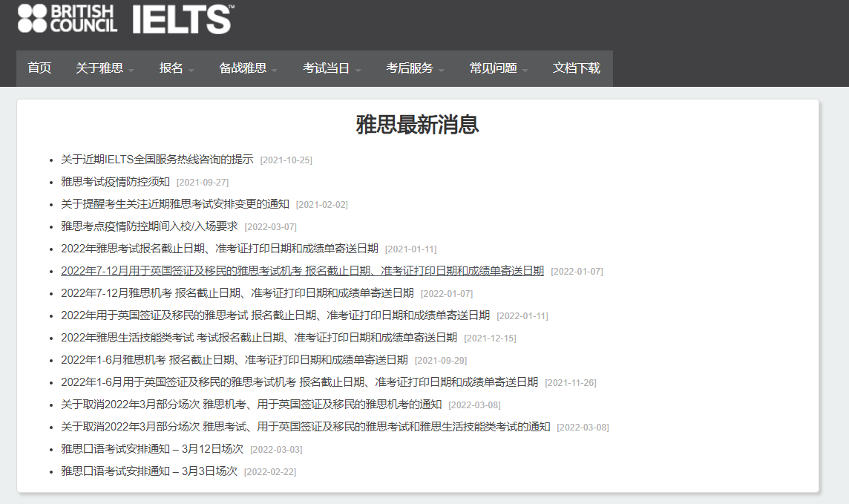Expand the 备战雅思 dropdown menu
The image size is (849, 504).
tap(248, 68)
